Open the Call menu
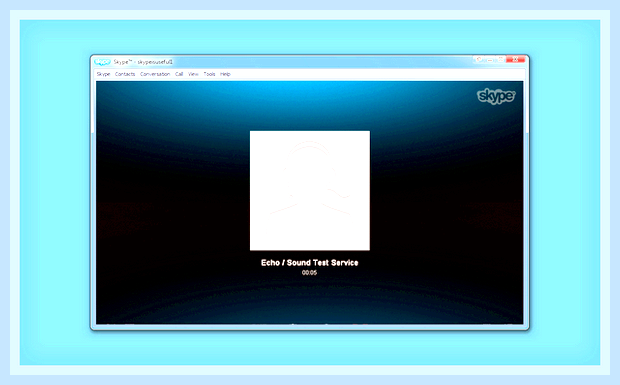The width and height of the screenshot is (620, 385). [x=179, y=74]
